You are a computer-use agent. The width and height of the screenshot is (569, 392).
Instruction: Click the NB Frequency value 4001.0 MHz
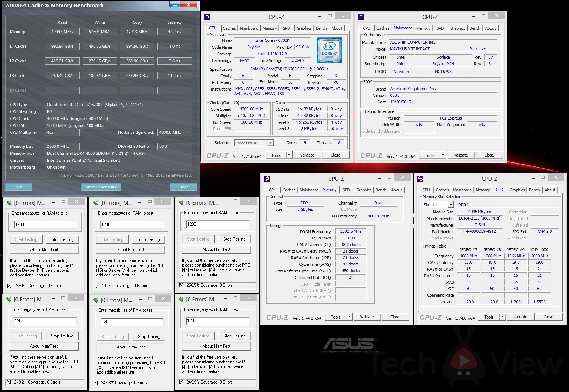click(378, 216)
